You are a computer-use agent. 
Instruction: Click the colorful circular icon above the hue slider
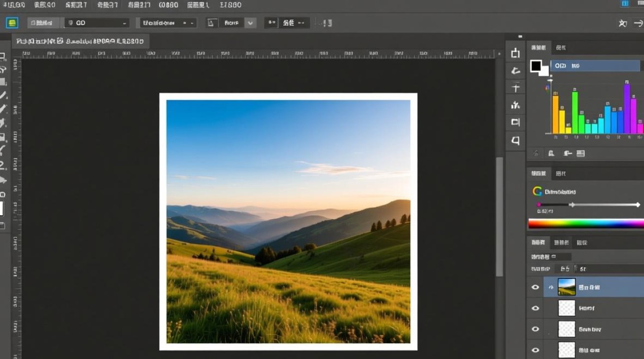point(537,191)
